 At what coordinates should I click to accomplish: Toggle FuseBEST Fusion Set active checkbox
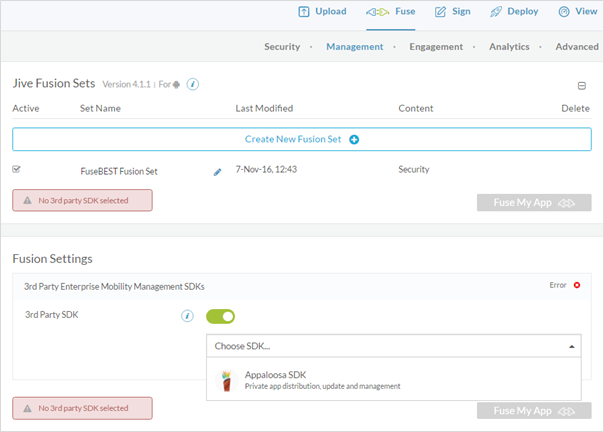(16, 169)
